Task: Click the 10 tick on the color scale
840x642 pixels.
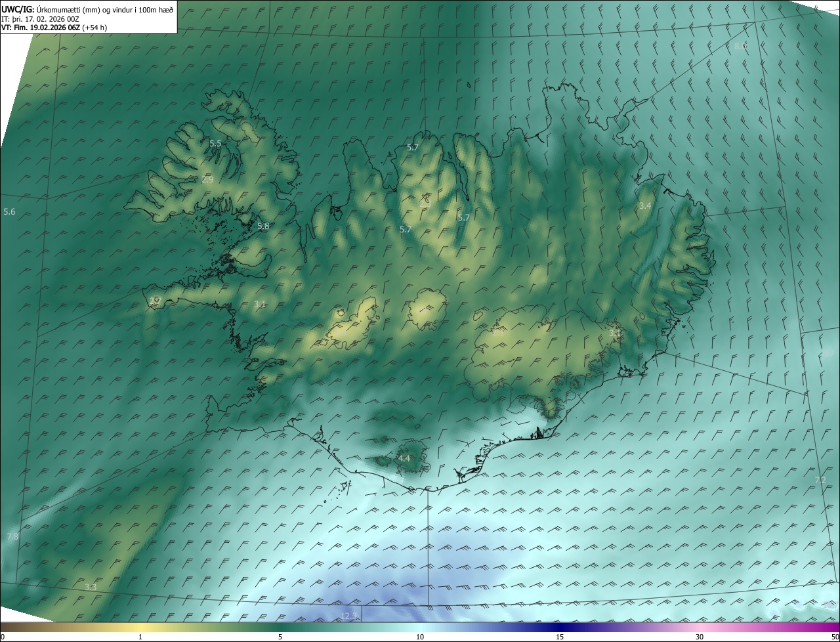Action: click(420, 637)
